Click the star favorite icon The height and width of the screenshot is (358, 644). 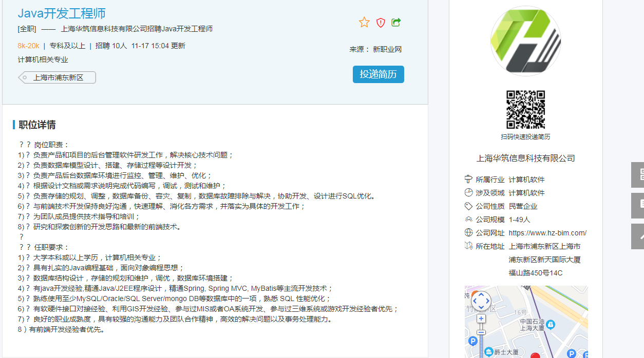click(364, 22)
